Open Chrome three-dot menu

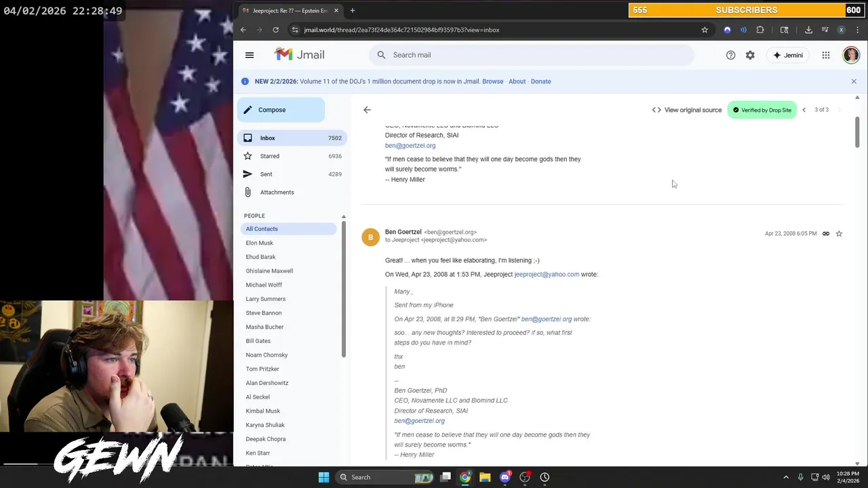tap(858, 30)
